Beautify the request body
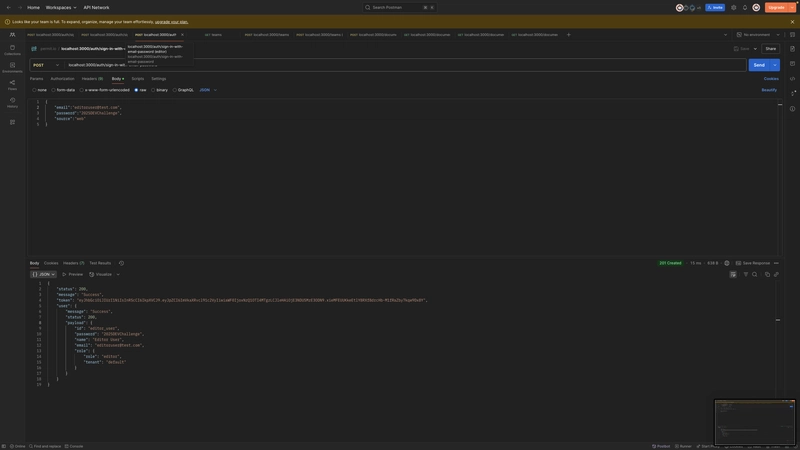The width and height of the screenshot is (800, 450). click(x=769, y=90)
